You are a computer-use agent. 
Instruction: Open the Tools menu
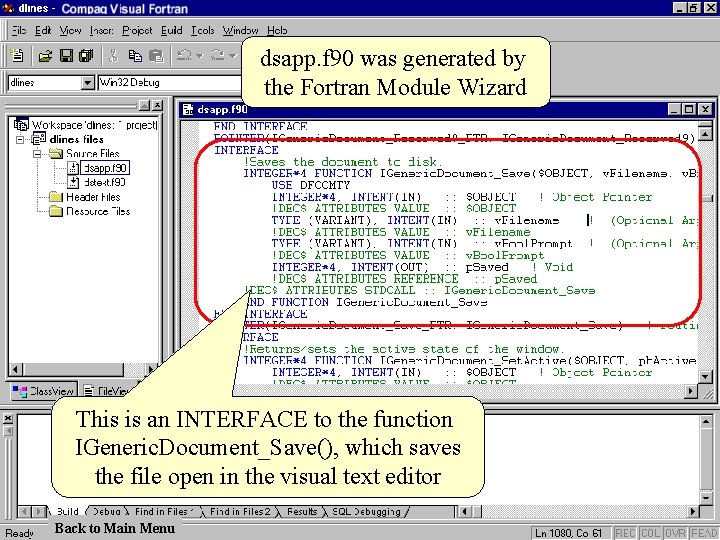coord(202,30)
